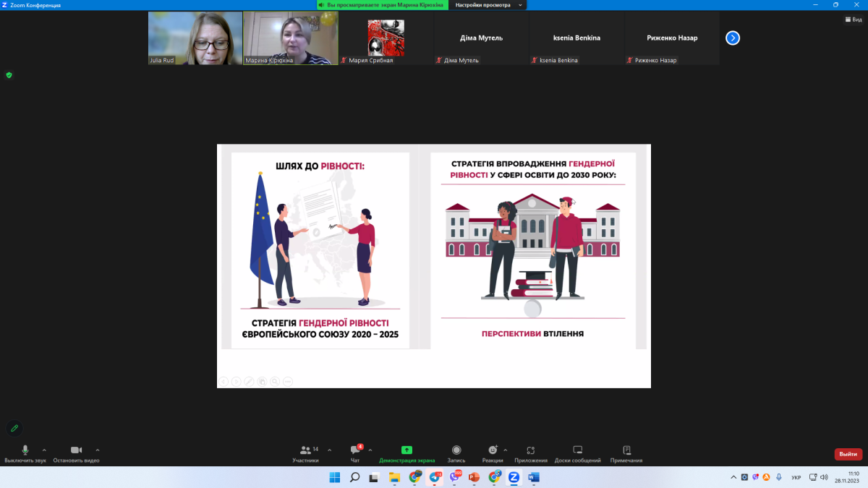This screenshot has width=868, height=488.
Task: Expand audio options arrow beside microphone
Action: click(44, 450)
